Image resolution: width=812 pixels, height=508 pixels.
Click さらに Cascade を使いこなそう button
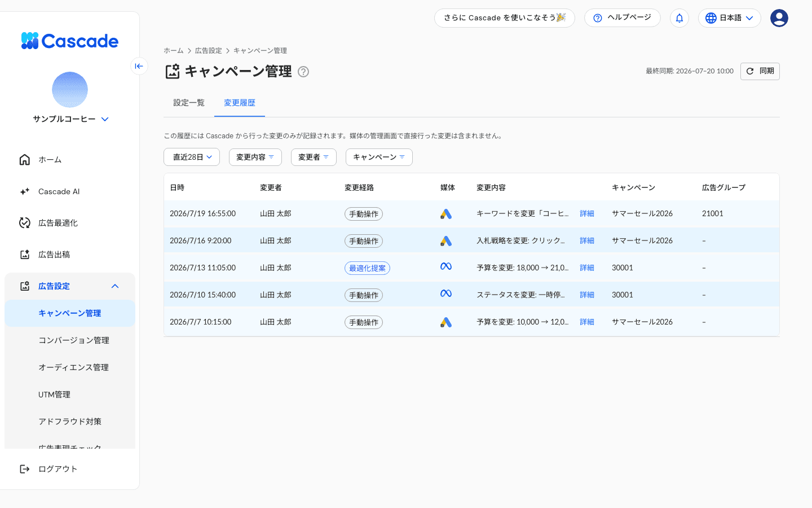(x=505, y=18)
